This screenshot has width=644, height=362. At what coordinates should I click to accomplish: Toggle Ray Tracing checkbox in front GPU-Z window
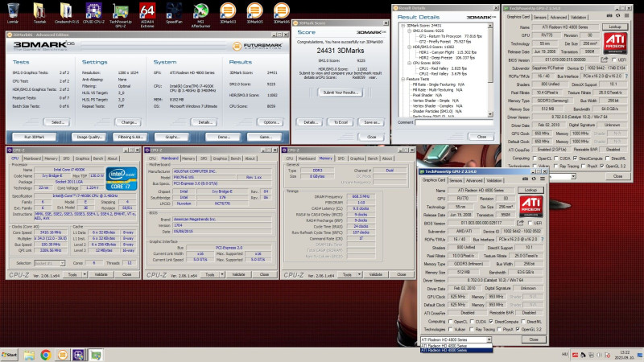471,329
